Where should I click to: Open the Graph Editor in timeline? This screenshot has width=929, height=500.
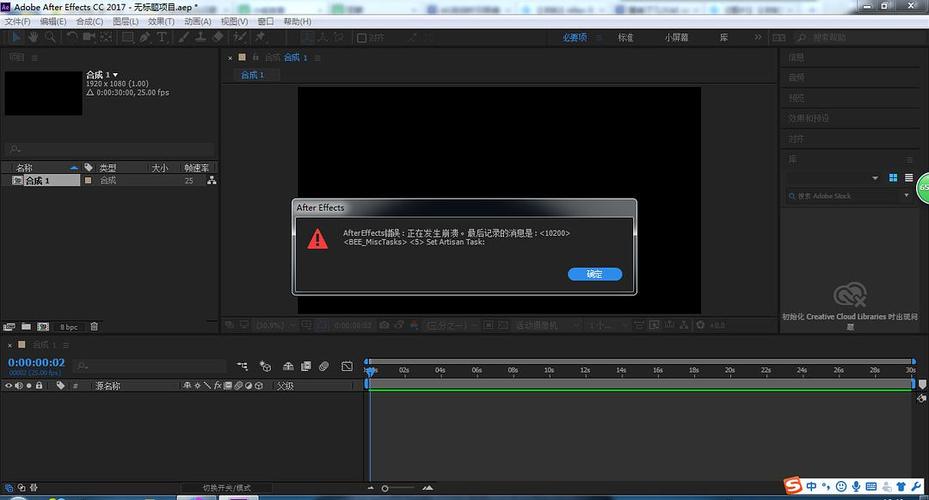point(346,366)
